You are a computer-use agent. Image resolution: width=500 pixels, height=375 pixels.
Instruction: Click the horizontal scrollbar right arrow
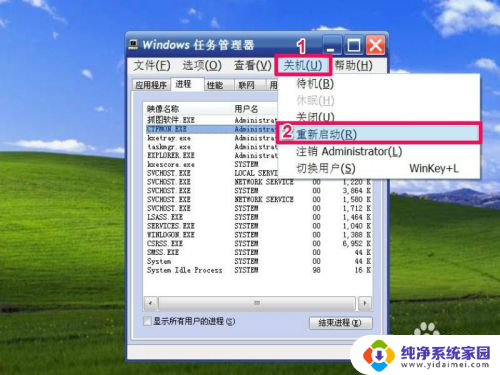coord(365,303)
